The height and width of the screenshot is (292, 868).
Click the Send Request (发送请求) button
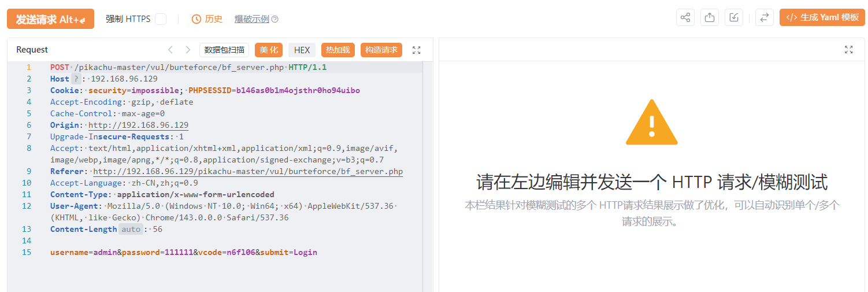(x=50, y=19)
